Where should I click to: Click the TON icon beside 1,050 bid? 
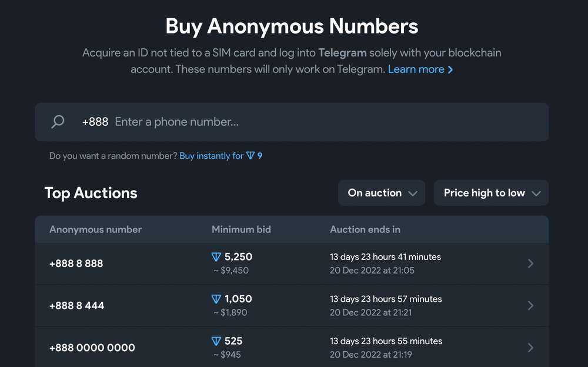coord(216,299)
